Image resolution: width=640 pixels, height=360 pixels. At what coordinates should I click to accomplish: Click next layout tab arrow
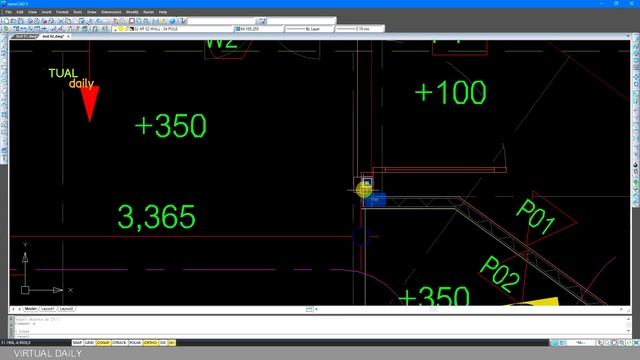point(19,309)
